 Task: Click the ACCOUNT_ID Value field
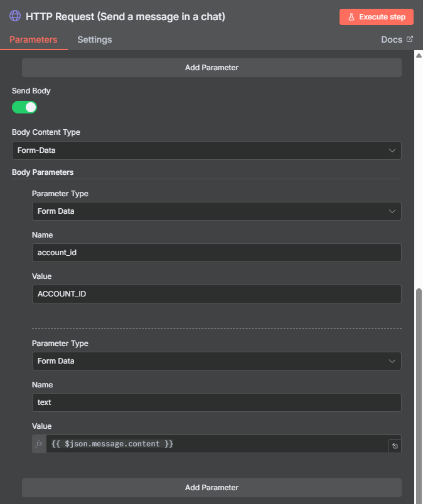click(x=217, y=294)
